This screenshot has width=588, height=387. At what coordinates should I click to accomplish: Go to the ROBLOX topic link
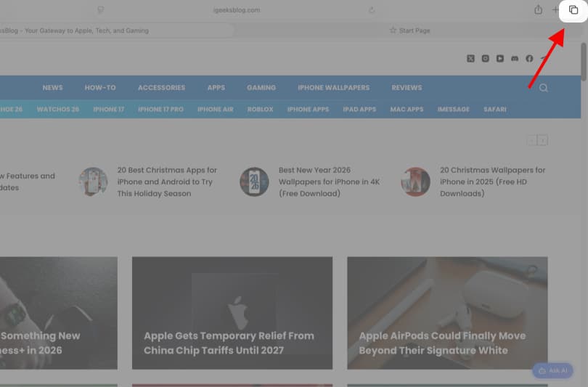point(261,110)
